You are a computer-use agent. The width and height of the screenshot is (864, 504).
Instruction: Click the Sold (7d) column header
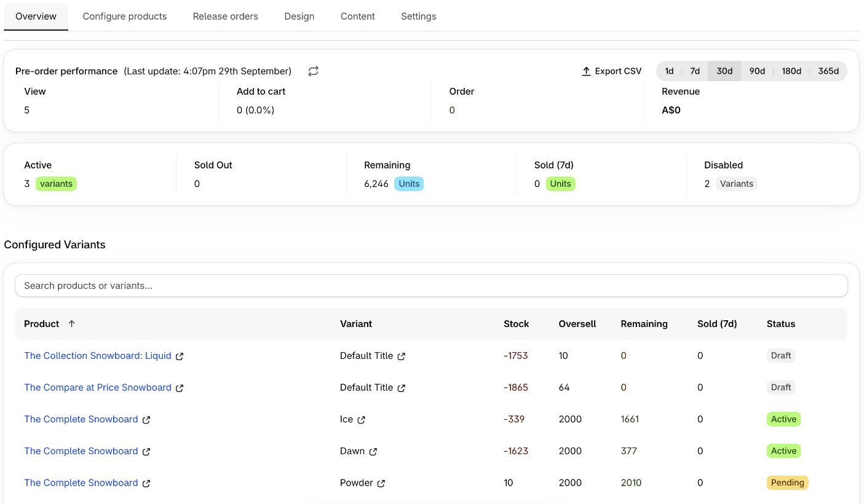717,324
